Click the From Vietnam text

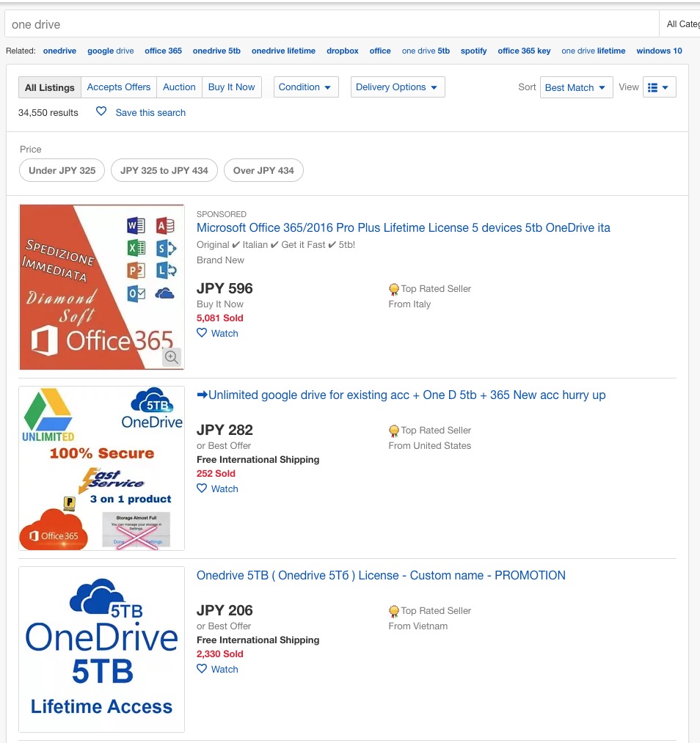click(x=418, y=626)
